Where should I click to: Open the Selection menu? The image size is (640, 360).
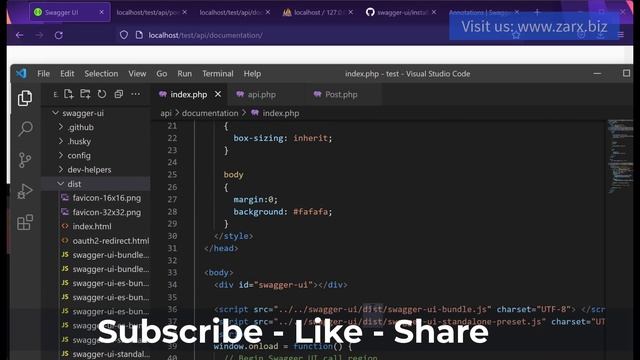point(101,73)
